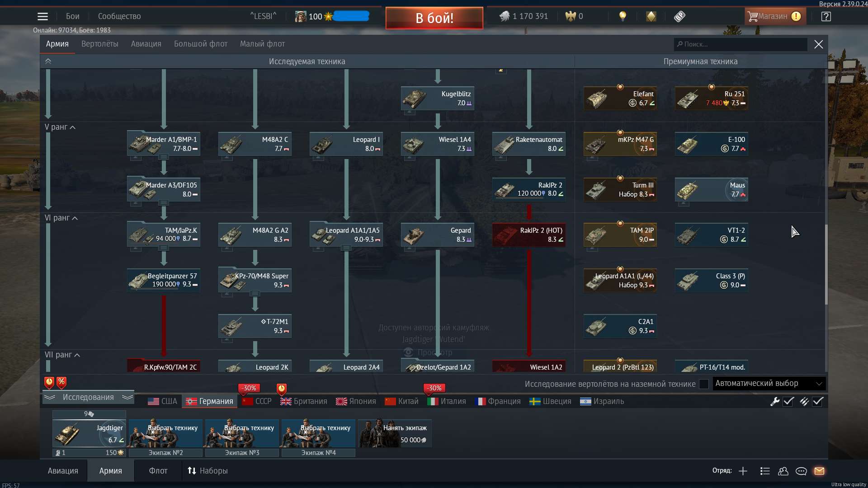
Task: Click the В бой! battle button
Action: [434, 18]
